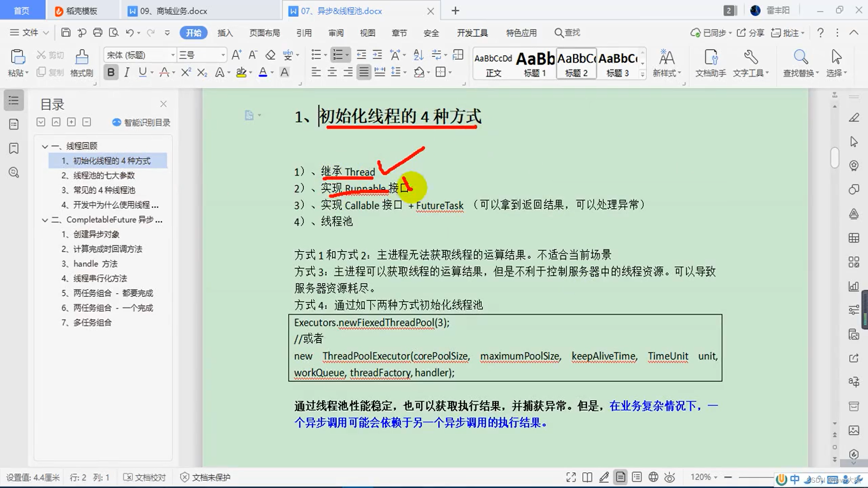Click the Document Assistant (文档助手) icon

pos(710,57)
